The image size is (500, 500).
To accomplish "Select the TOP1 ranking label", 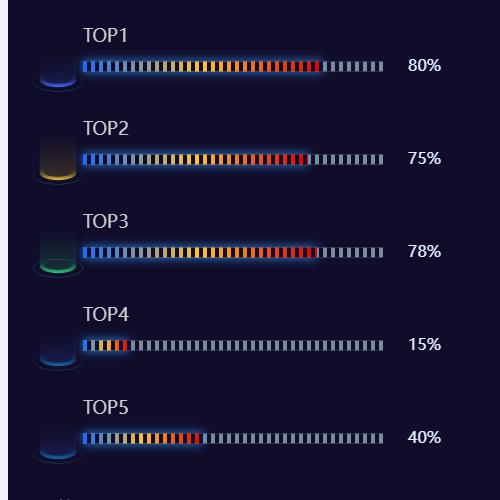I will point(105,35).
